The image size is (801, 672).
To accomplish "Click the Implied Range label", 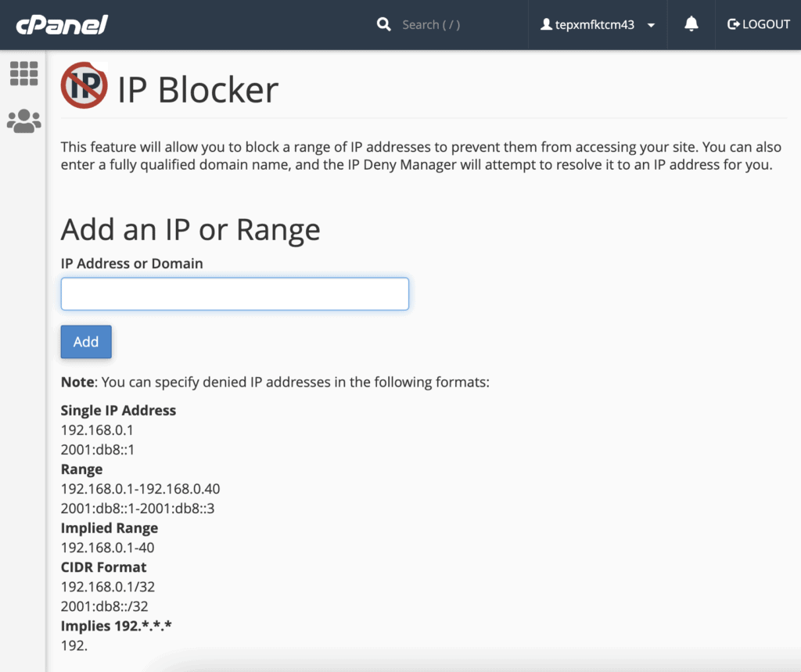I will click(110, 528).
